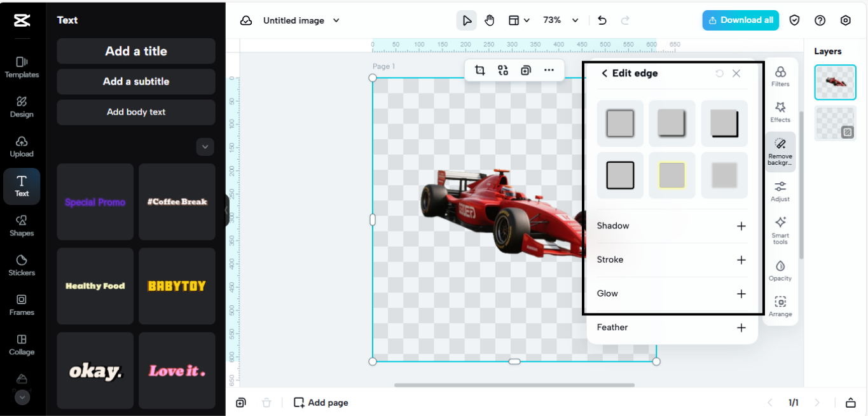Open the Untitled image name dropdown
This screenshot has height=416, width=868.
300,20
